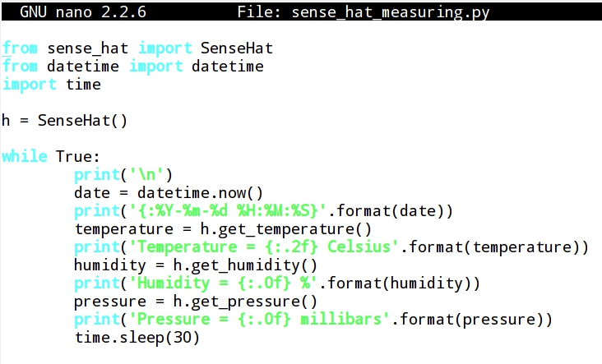Click the 'date = datetime.now()' line

(168, 192)
